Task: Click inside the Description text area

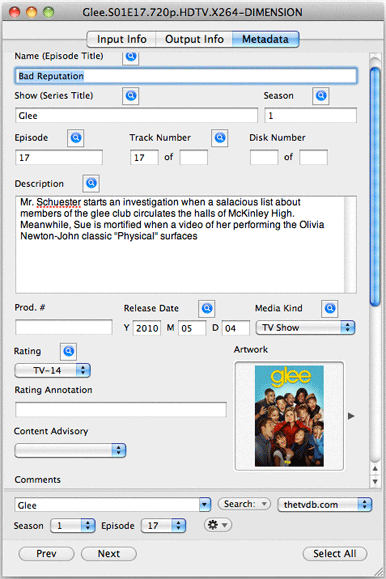Action: pos(180,244)
